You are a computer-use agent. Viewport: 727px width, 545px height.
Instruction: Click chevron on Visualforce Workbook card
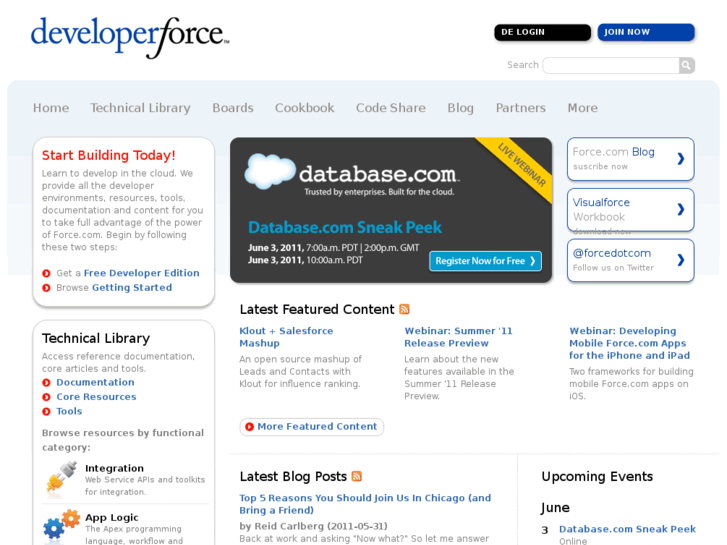coord(681,209)
